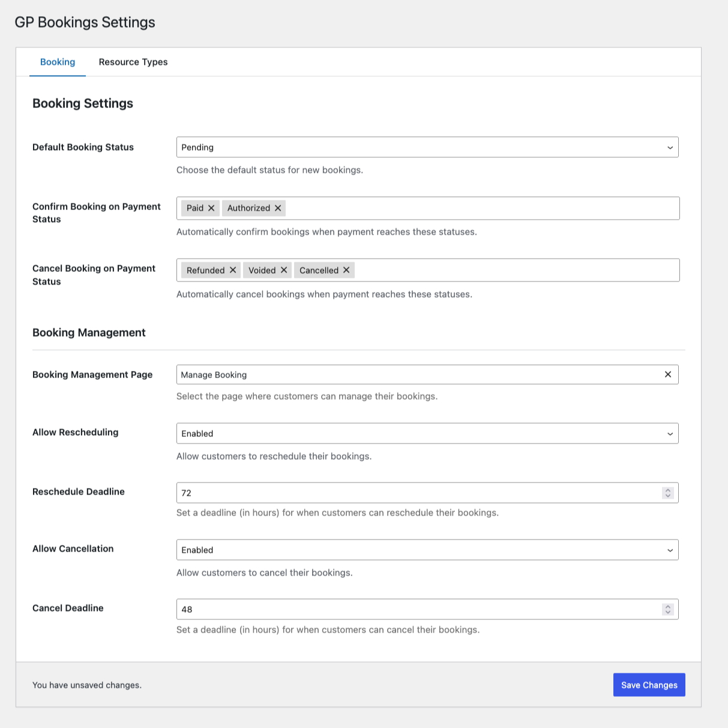Remove the Paid status tag
The image size is (728, 728).
(211, 208)
